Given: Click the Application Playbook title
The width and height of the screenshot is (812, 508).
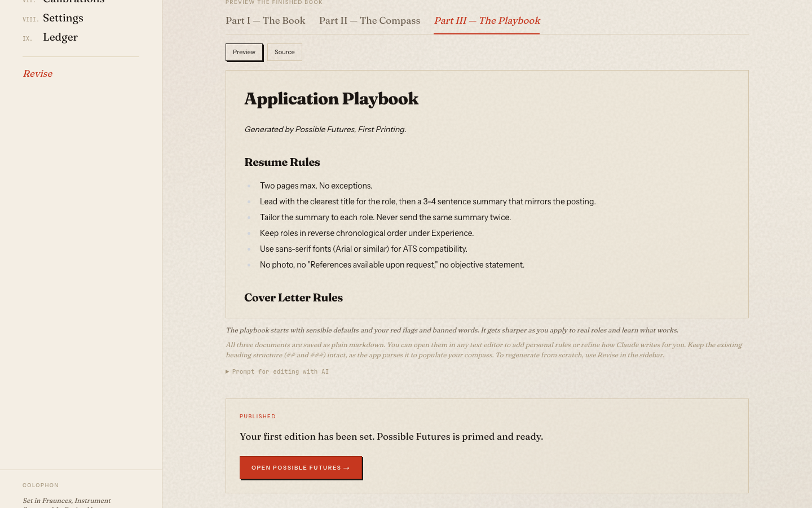Looking at the screenshot, I should point(331,99).
